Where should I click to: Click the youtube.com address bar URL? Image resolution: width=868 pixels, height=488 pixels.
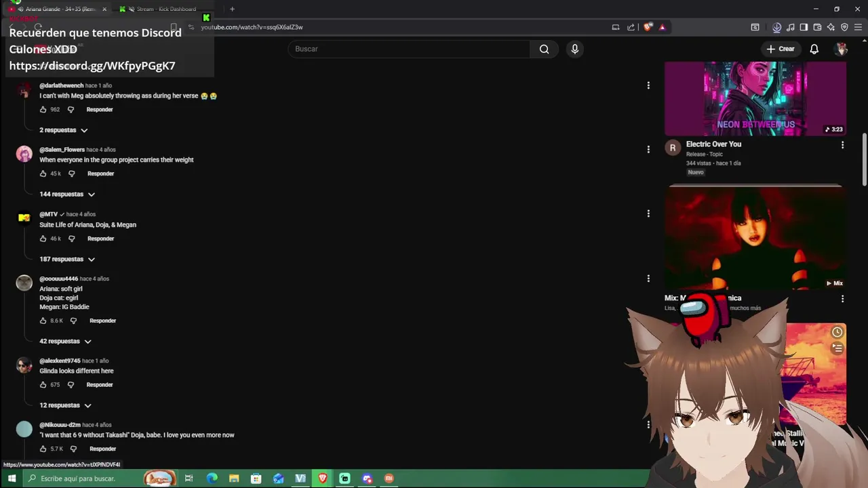click(x=252, y=27)
